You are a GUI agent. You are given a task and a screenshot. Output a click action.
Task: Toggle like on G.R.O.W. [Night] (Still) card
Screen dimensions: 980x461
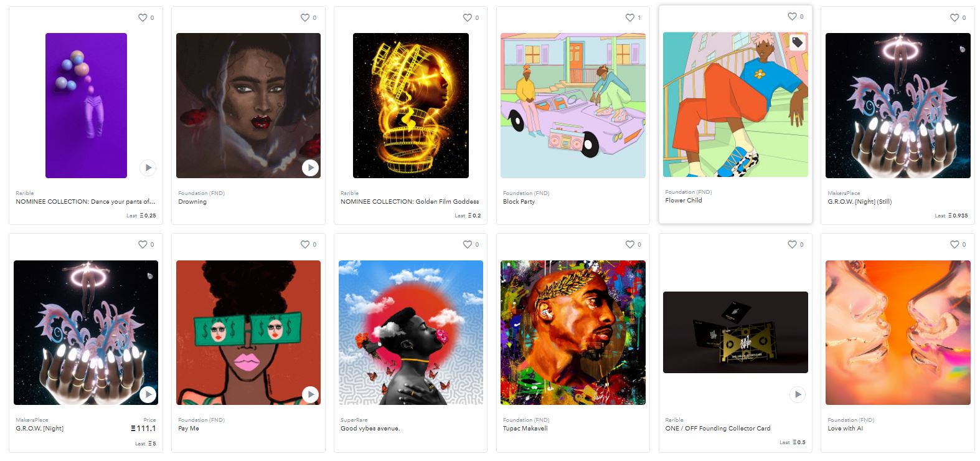pos(954,17)
